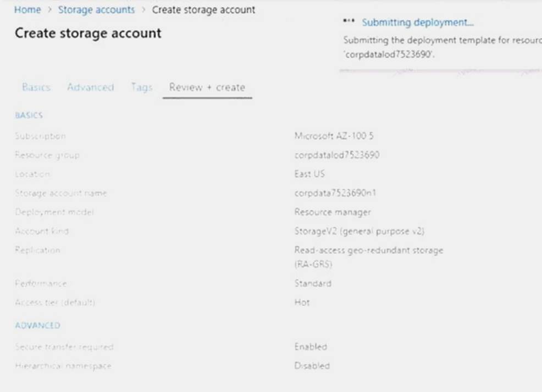Click the Review + create tab

207,87
